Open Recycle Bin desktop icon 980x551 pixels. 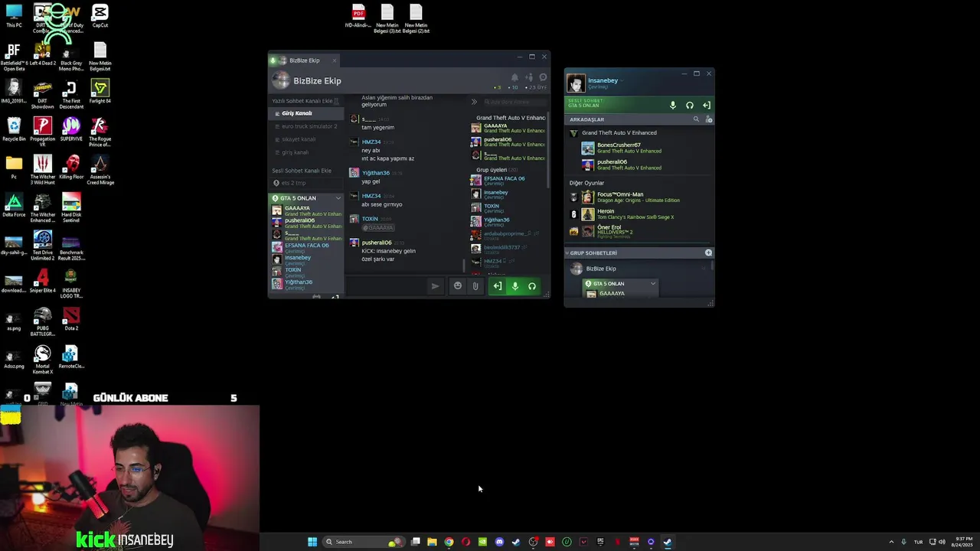click(x=14, y=129)
